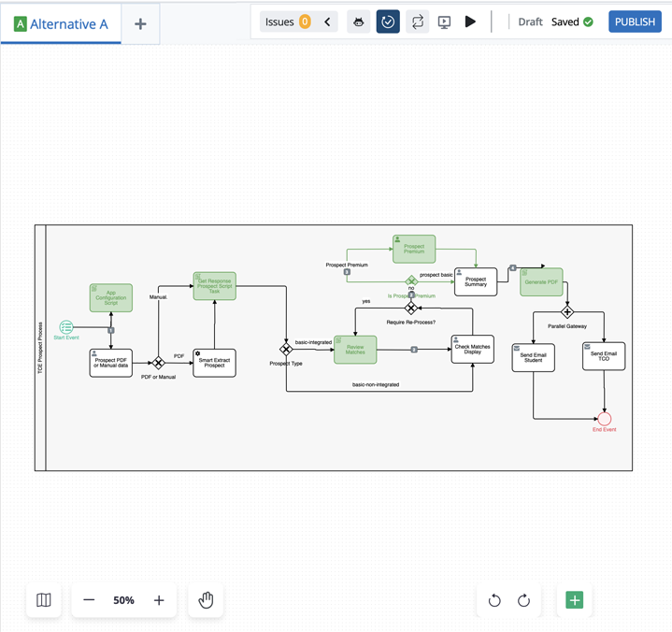Viewport: 672px width, 632px height.
Task: Run the process with play button
Action: pyautogui.click(x=470, y=22)
